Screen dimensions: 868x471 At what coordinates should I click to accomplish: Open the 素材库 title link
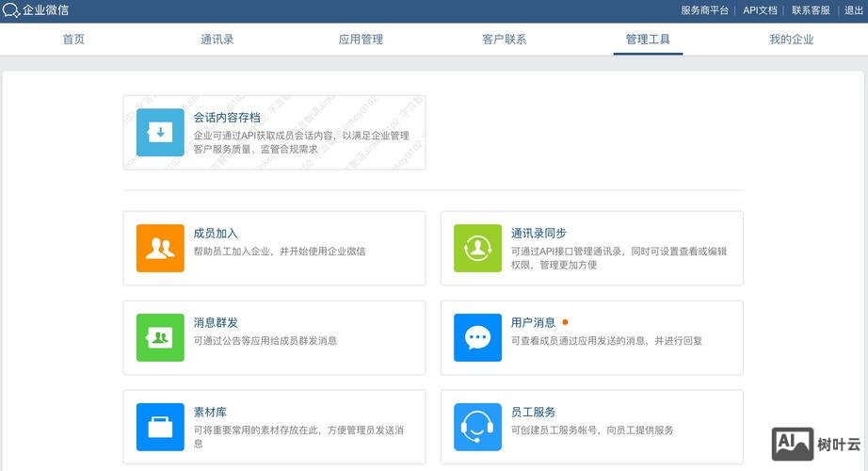coord(210,413)
